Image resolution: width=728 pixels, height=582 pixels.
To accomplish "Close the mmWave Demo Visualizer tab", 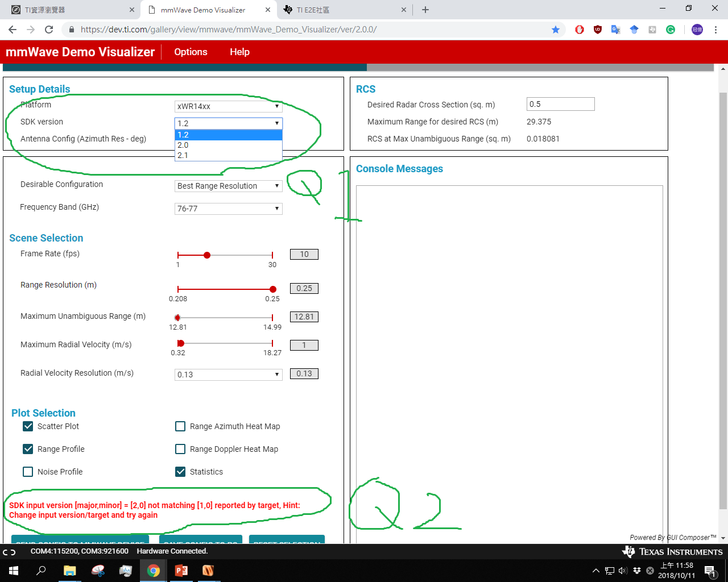I will coord(268,10).
